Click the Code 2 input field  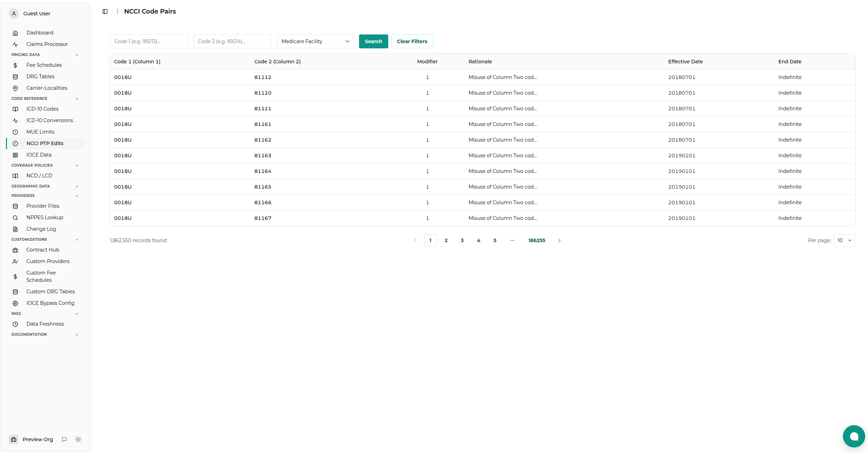tap(232, 41)
